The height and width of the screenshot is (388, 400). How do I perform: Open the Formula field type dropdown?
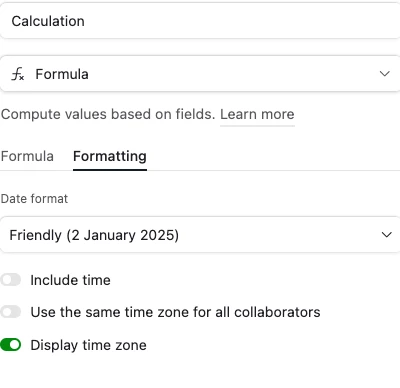(200, 74)
